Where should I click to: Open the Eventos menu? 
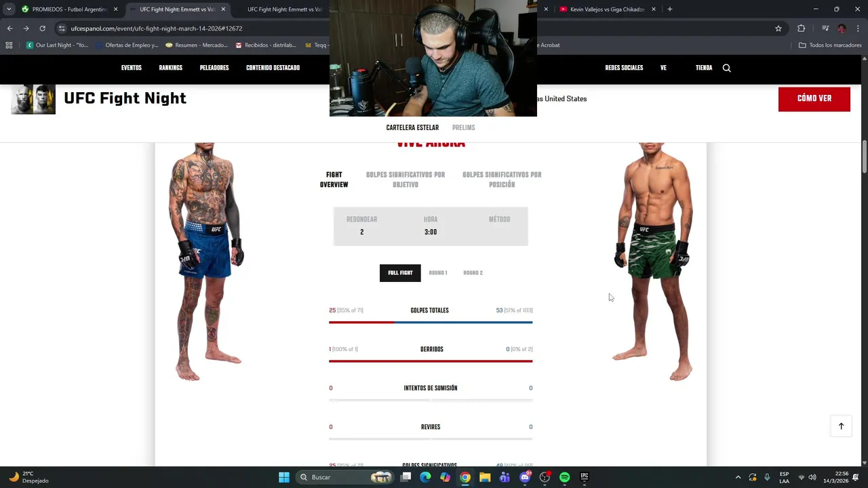132,68
